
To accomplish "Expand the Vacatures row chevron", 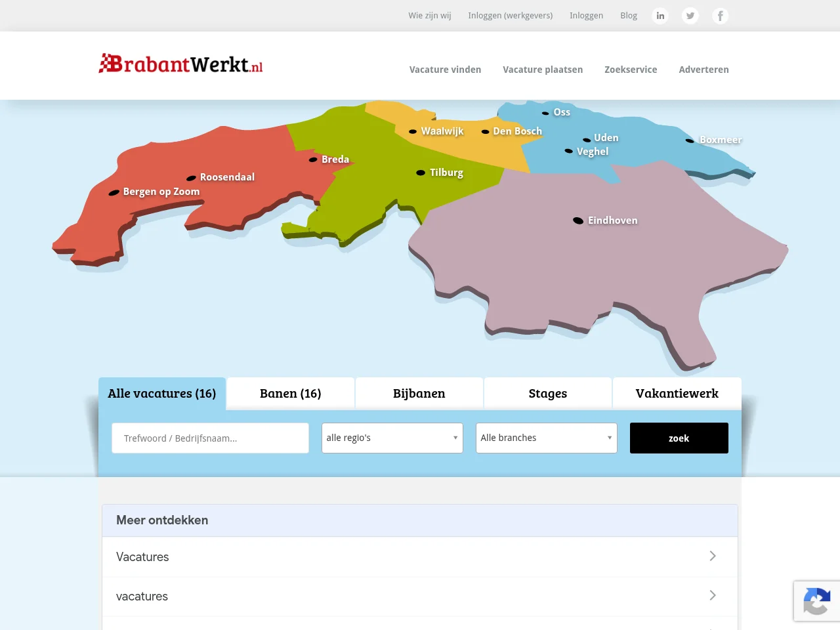I will point(713,556).
